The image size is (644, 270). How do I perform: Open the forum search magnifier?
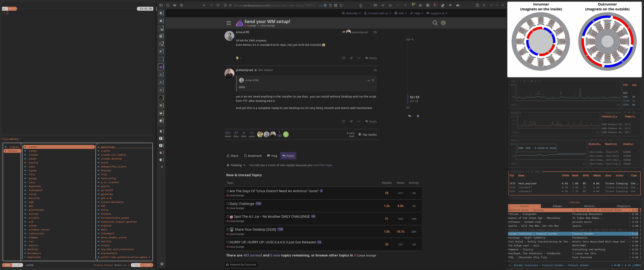coord(435,23)
